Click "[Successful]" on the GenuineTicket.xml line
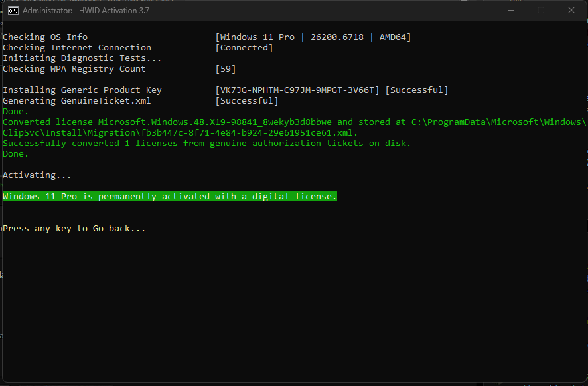Viewport: 588px width, 386px height. click(x=247, y=101)
